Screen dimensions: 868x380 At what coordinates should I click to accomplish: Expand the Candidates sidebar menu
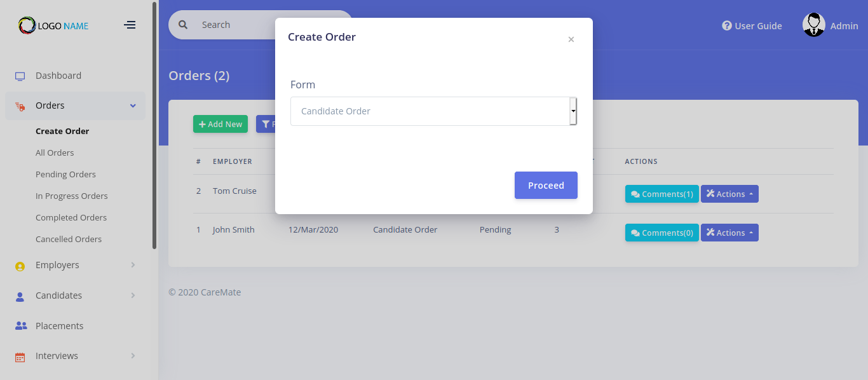pos(133,295)
